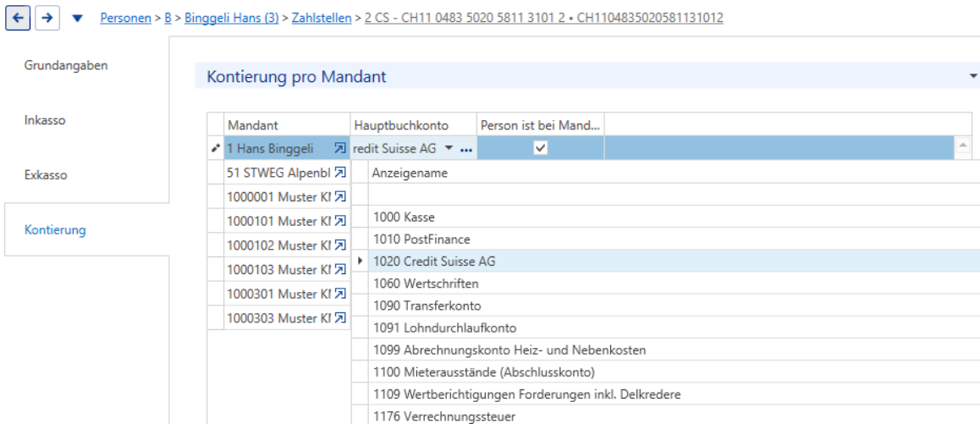Screen dimensions: 980x424
Task: Toggle Hauptbuchkonto dropdown arrow in Hans Binggeli row
Action: tap(449, 149)
